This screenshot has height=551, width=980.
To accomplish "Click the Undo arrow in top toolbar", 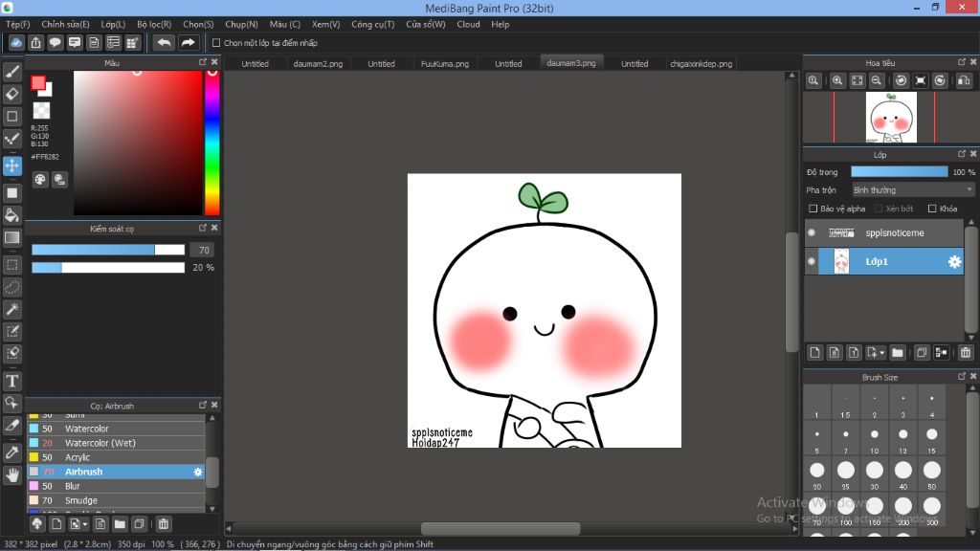I will tap(165, 43).
